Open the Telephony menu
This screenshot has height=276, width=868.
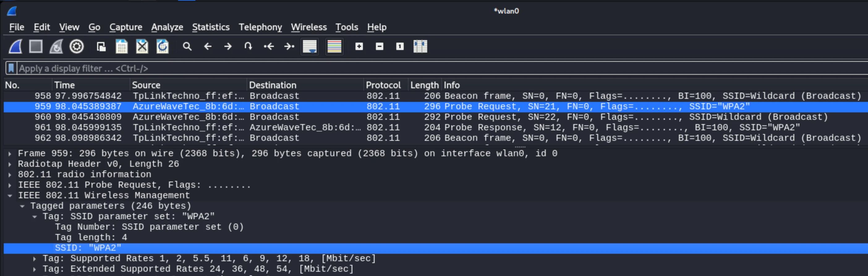(260, 27)
